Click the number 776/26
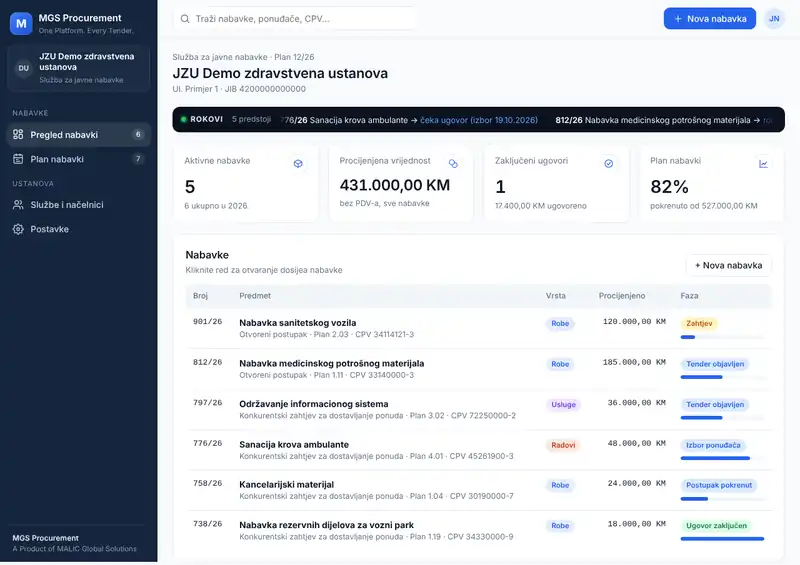The image size is (800, 565). 208,443
